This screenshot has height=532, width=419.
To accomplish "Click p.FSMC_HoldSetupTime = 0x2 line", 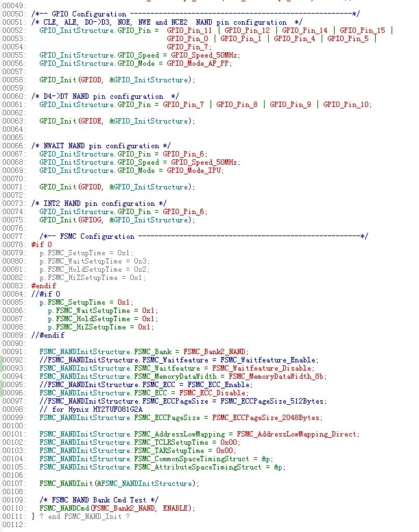I will click(x=95, y=269).
